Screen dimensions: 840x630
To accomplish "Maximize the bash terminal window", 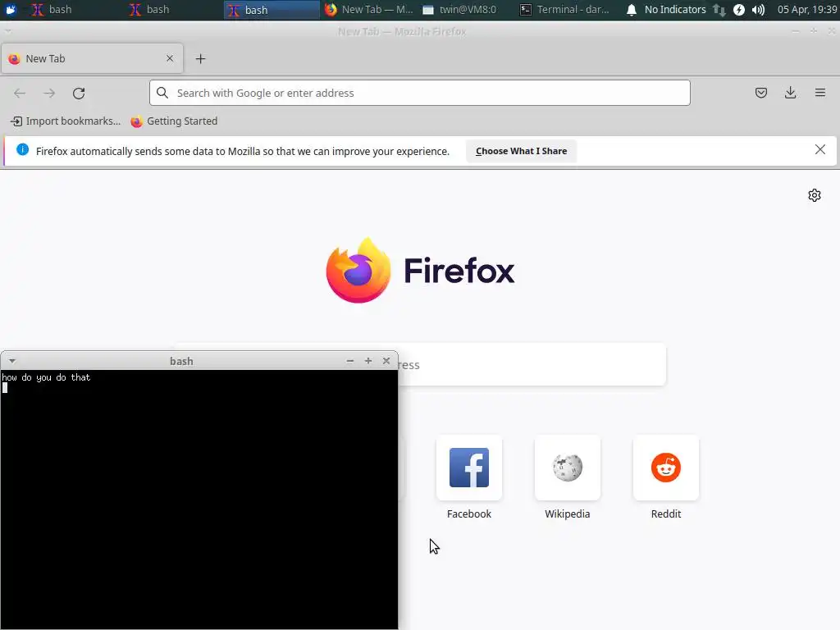I will click(x=368, y=361).
